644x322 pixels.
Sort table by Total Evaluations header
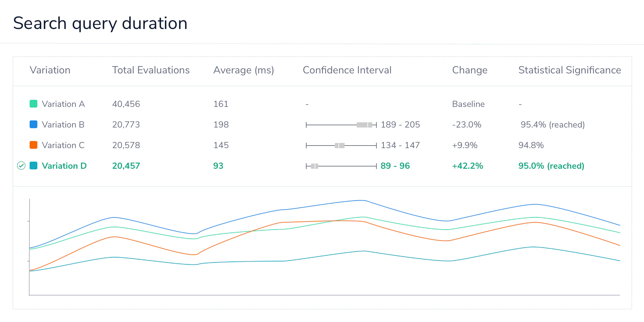[151, 70]
